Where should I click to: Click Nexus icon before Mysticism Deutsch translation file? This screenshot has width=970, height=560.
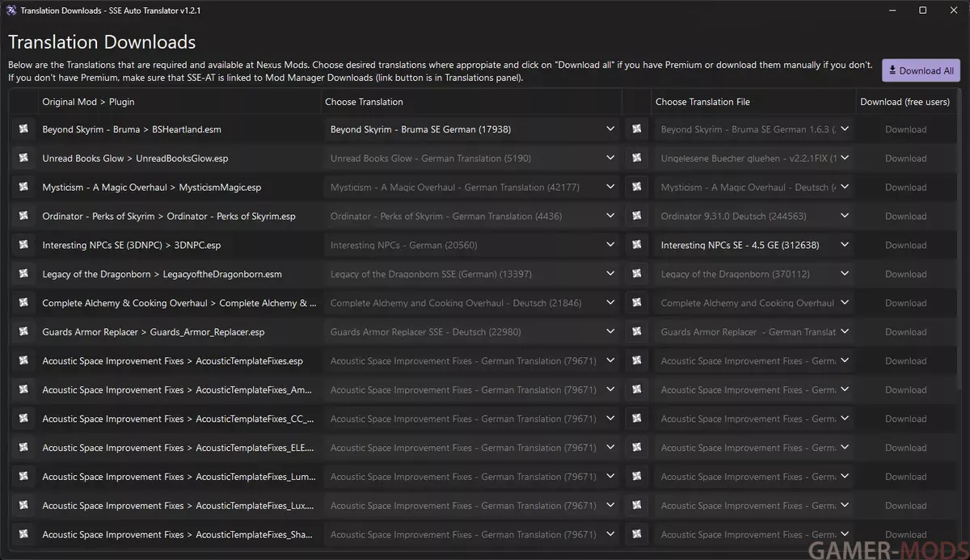point(637,187)
